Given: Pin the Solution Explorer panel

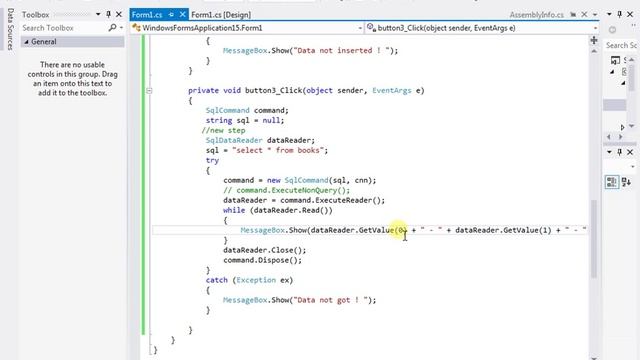Looking at the screenshot, I should pos(619,14).
